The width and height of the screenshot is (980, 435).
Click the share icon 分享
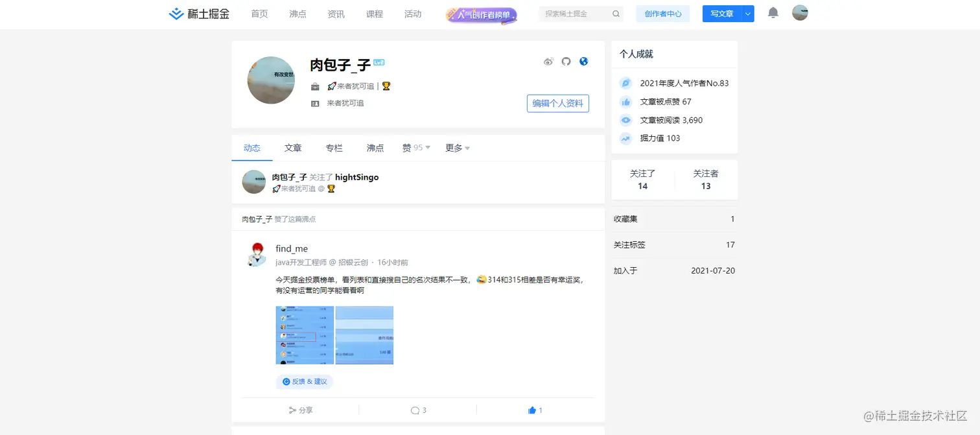point(301,410)
